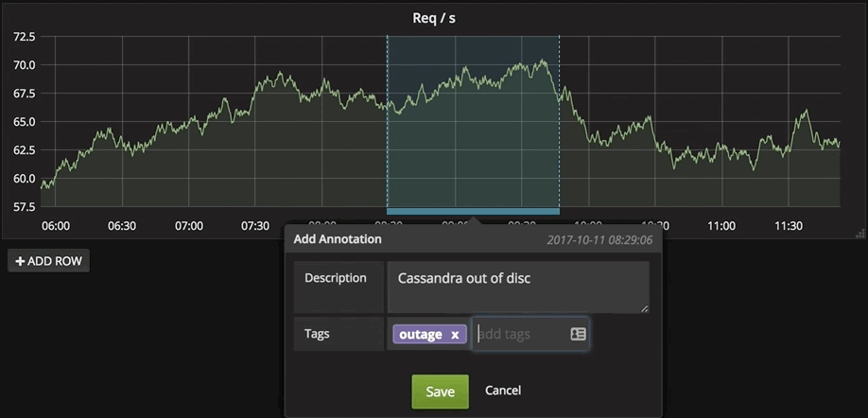Click the blue annotation region bar under graph
The width and height of the screenshot is (868, 418).
(x=473, y=211)
